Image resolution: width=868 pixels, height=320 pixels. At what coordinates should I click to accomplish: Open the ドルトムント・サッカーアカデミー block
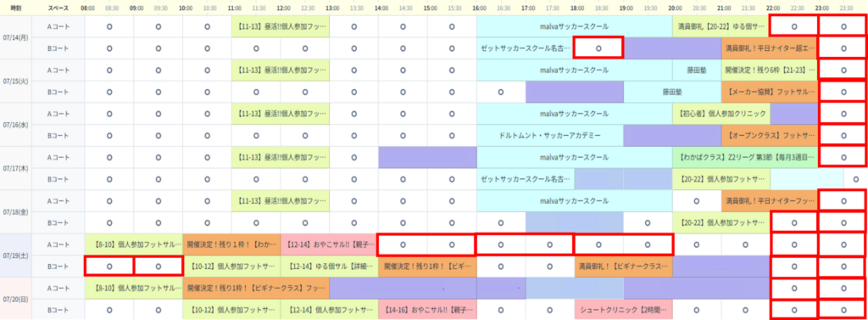(549, 135)
